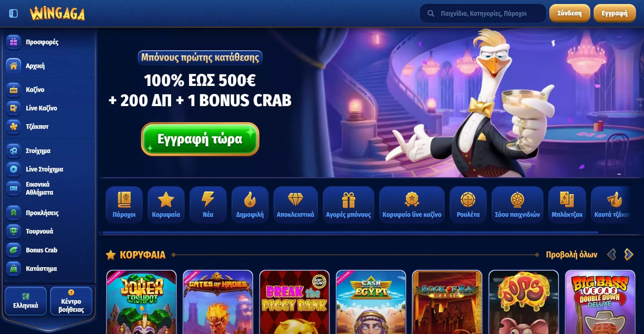Select the Ρουλέτα category tile

point(468,205)
